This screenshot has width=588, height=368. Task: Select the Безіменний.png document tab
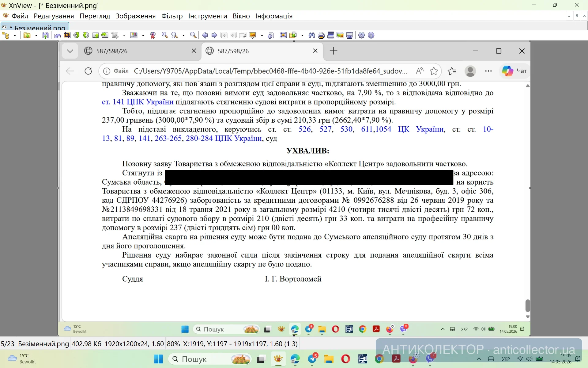(35, 26)
